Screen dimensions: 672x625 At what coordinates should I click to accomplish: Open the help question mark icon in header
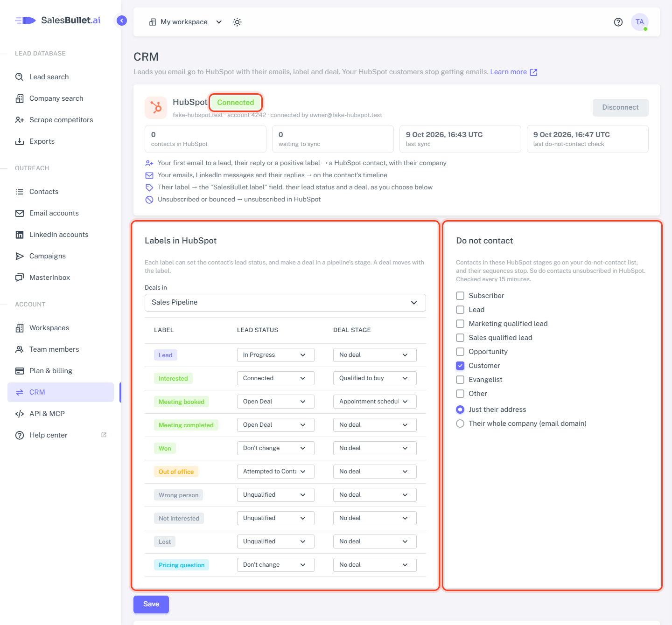pyautogui.click(x=618, y=22)
